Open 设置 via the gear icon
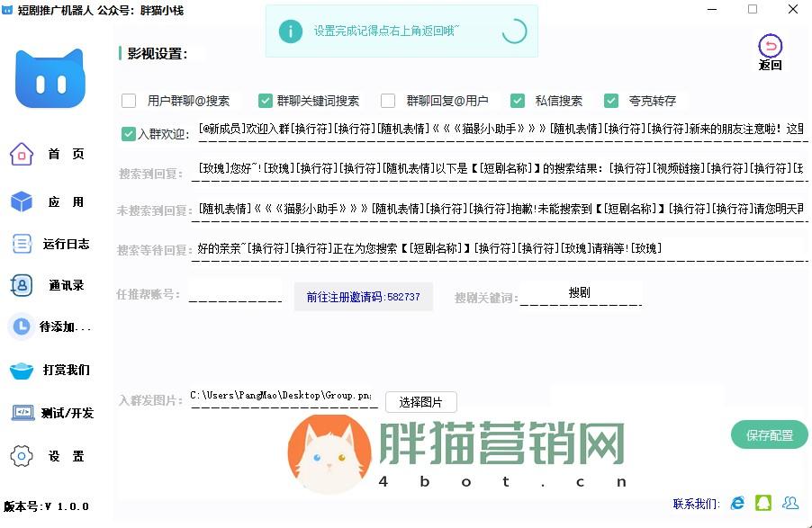This screenshot has width=812, height=528. pyautogui.click(x=20, y=456)
